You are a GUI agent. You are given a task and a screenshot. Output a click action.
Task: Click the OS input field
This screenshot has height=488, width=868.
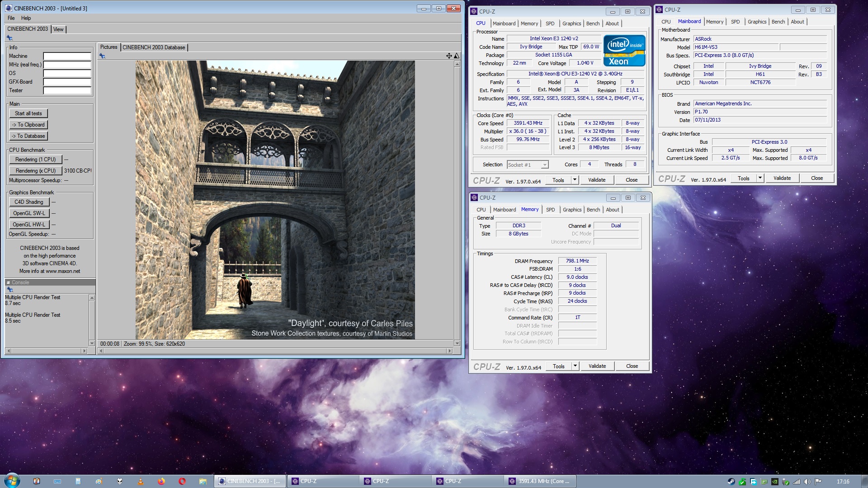(x=67, y=73)
